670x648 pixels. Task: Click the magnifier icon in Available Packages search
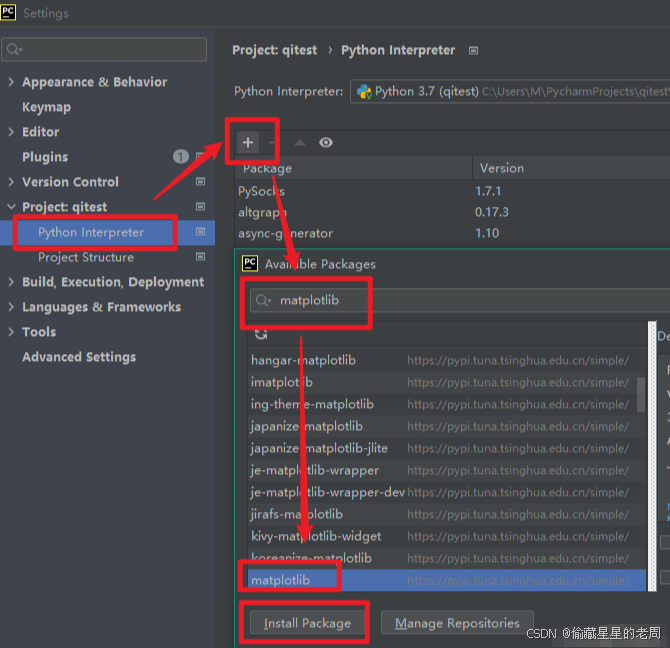coord(263,300)
